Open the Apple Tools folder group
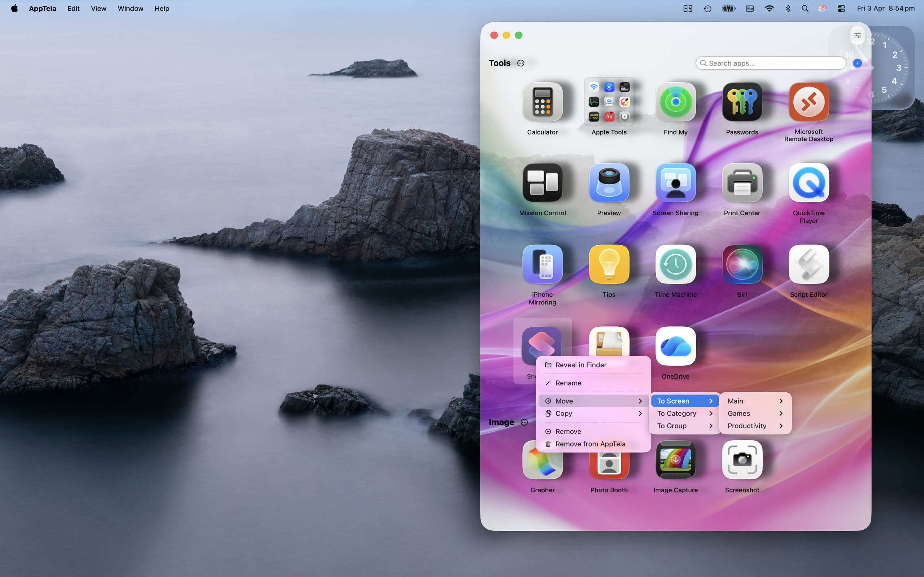 click(x=609, y=102)
